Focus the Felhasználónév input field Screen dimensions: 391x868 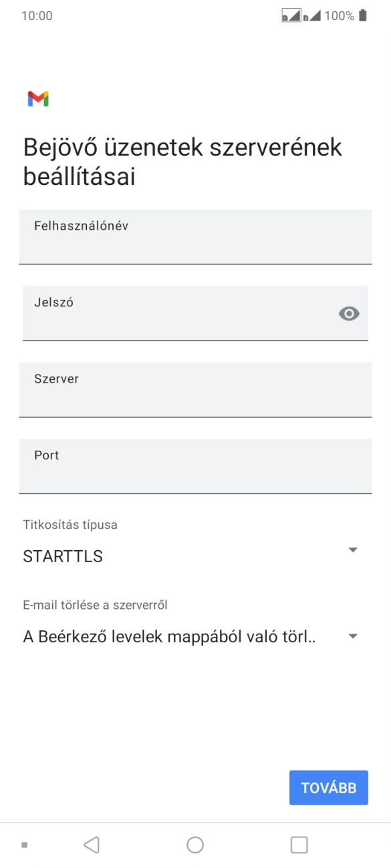(x=195, y=238)
